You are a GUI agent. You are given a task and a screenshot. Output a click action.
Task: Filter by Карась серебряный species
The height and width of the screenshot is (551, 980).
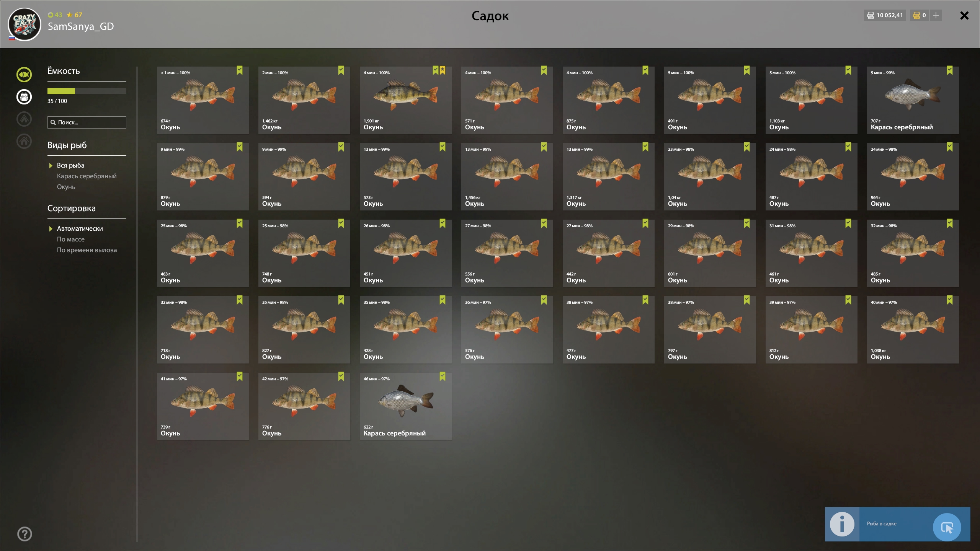pyautogui.click(x=87, y=176)
